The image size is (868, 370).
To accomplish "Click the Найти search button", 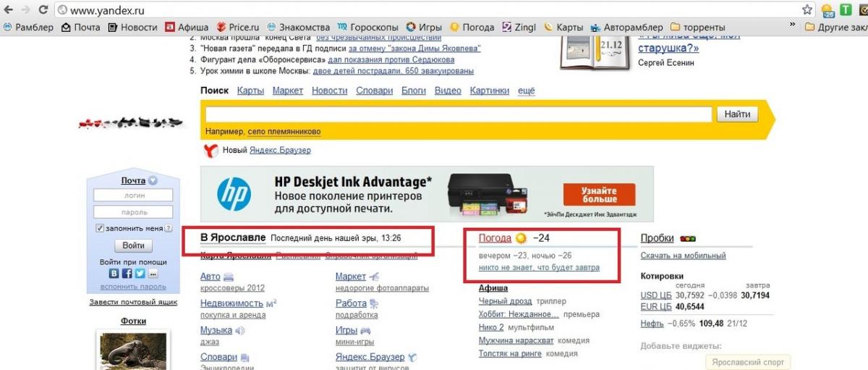I will [x=737, y=114].
